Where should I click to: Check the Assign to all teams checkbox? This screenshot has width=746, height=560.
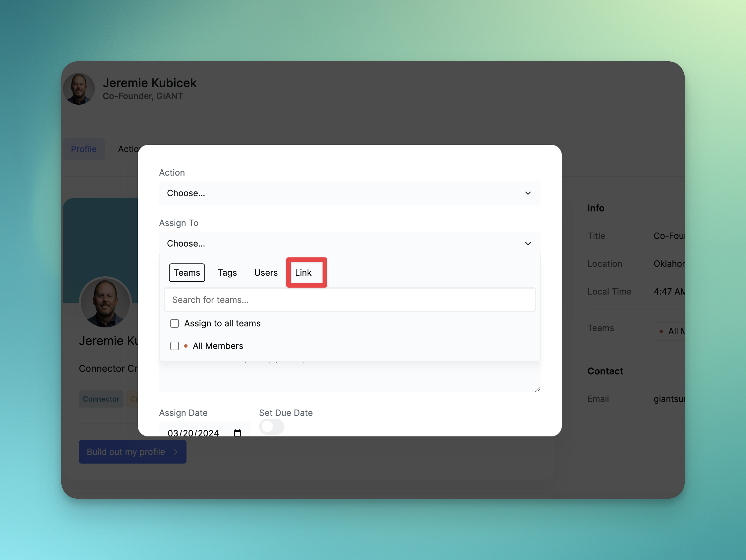coord(174,323)
